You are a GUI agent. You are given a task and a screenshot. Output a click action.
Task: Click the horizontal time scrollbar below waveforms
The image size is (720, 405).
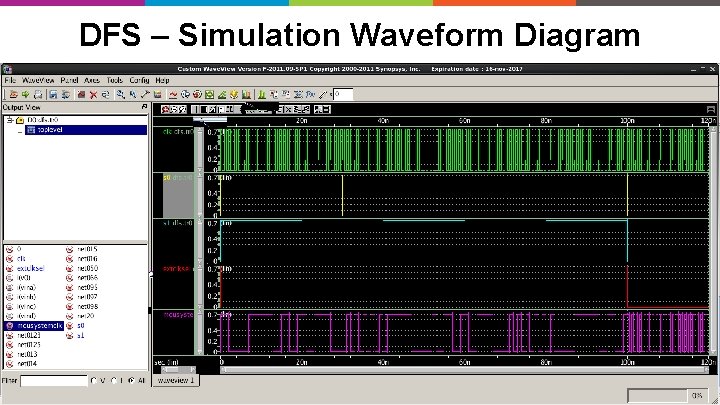[465, 370]
